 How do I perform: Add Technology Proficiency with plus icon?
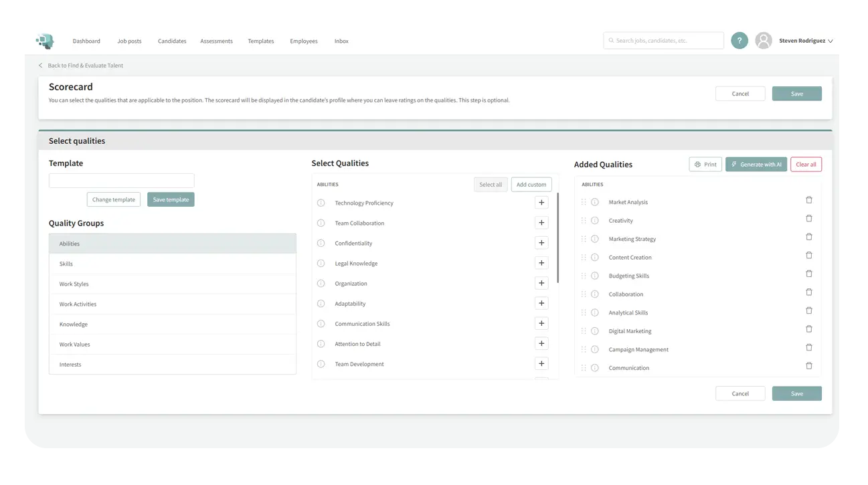[x=541, y=203]
